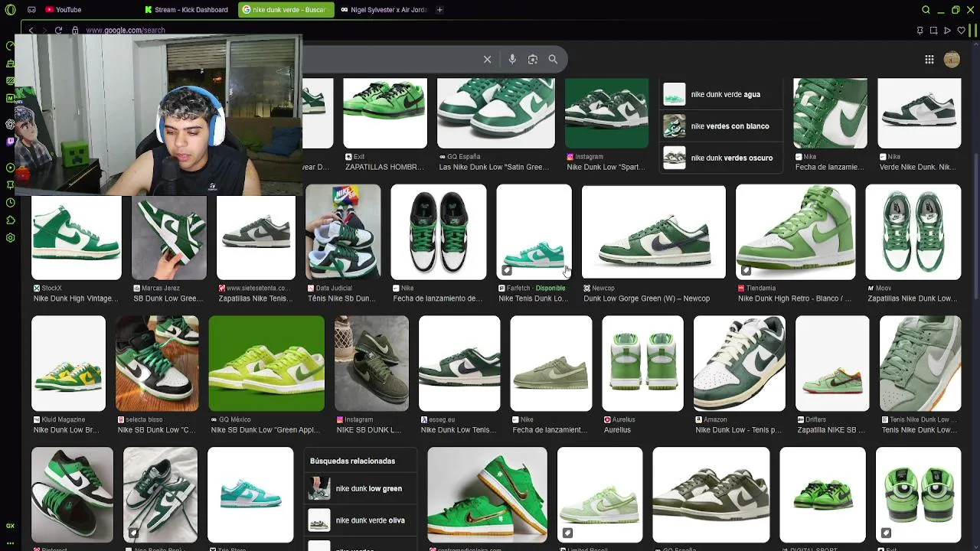Take a snapshot with the capture icon

click(x=933, y=31)
